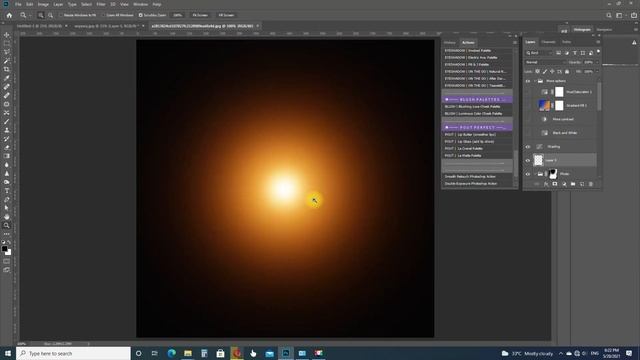Select the Move tool
Image resolution: width=640 pixels, height=360 pixels.
pos(7,35)
